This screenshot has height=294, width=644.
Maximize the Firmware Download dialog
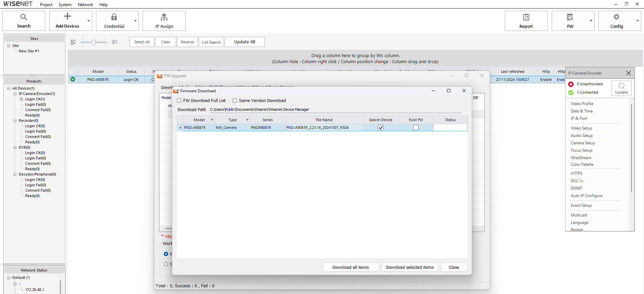(449, 91)
